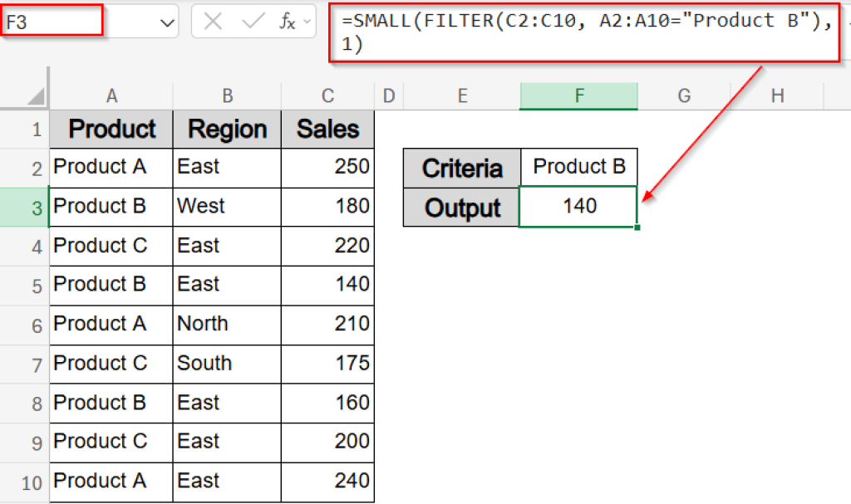Click the Sales header cell C1
Viewport: 851px width, 504px height.
(326, 129)
